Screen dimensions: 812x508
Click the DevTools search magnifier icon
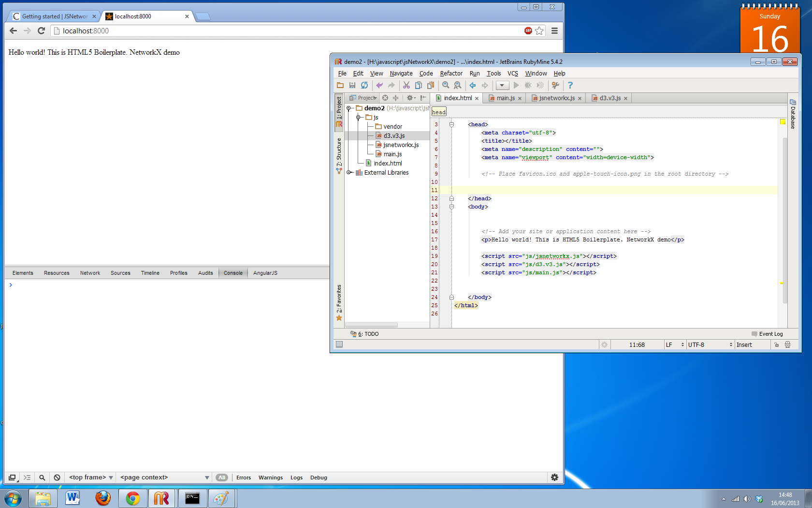point(42,478)
